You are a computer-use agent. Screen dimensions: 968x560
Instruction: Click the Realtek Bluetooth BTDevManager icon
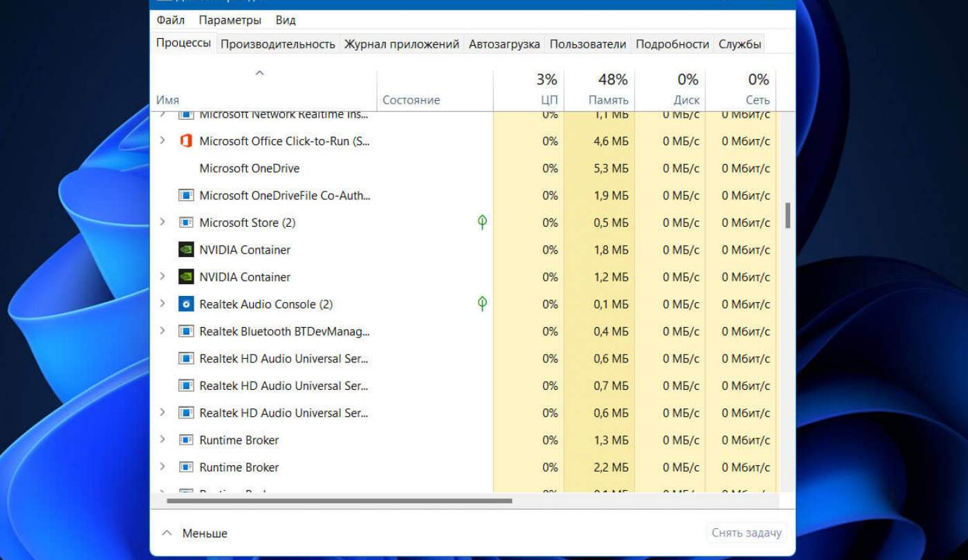tap(185, 331)
